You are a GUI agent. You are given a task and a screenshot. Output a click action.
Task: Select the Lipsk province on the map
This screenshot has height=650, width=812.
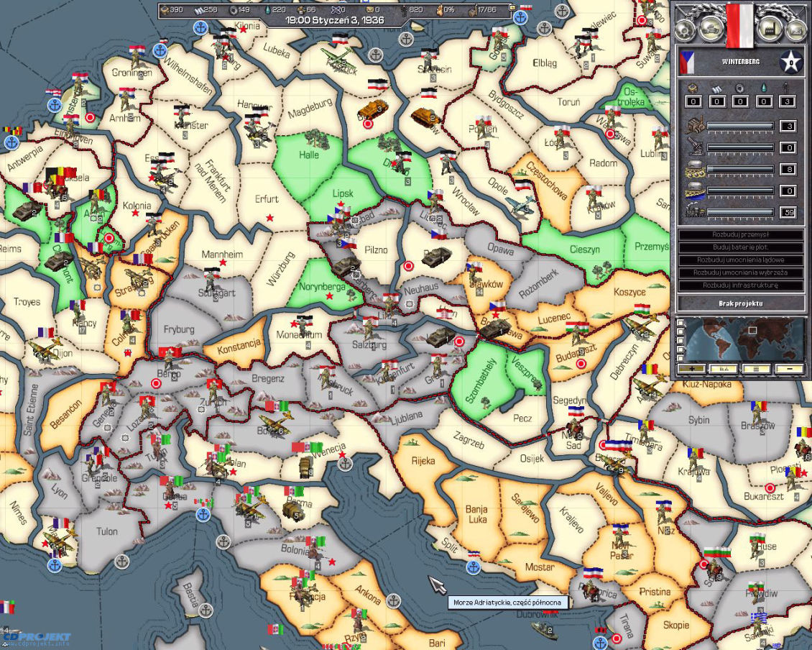coord(342,193)
